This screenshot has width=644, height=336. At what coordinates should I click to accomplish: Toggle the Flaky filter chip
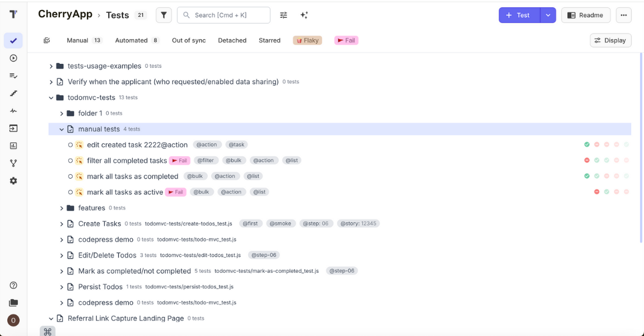[307, 40]
